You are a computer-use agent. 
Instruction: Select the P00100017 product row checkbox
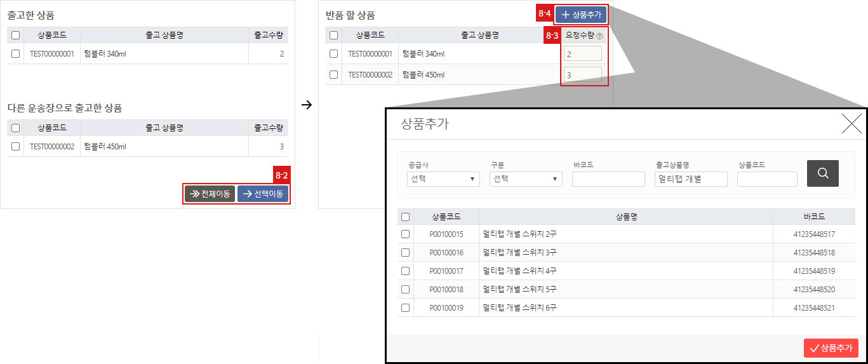click(405, 271)
